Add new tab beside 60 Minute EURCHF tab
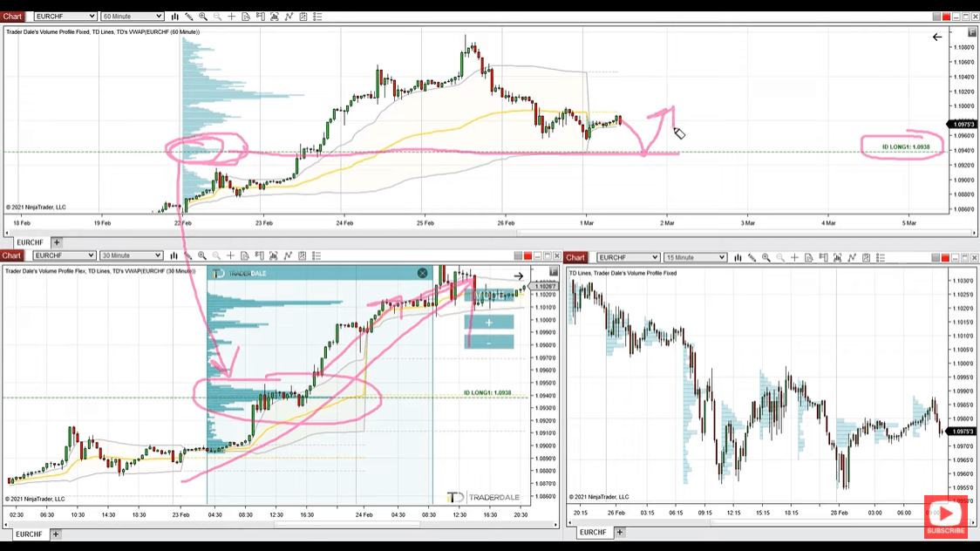This screenshot has height=551, width=980. 57,242
